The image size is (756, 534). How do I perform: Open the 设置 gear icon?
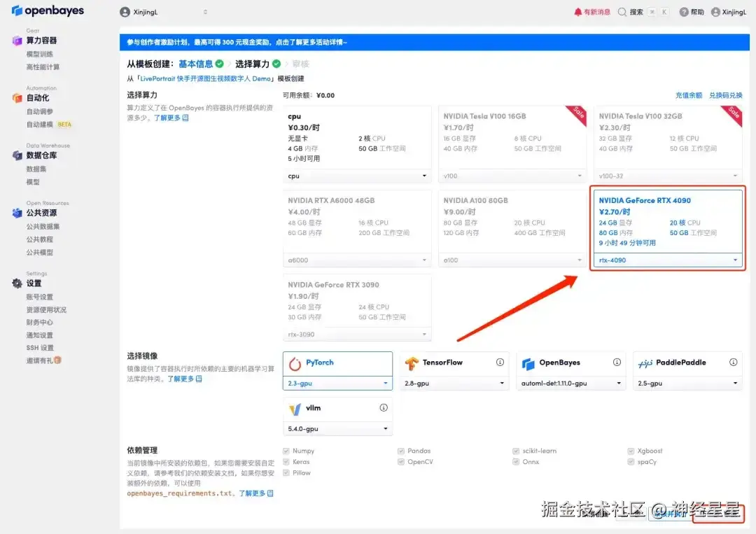(x=17, y=283)
